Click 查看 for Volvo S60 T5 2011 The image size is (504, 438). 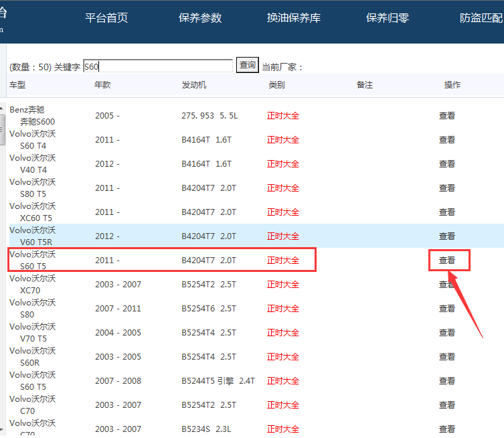pyautogui.click(x=447, y=260)
